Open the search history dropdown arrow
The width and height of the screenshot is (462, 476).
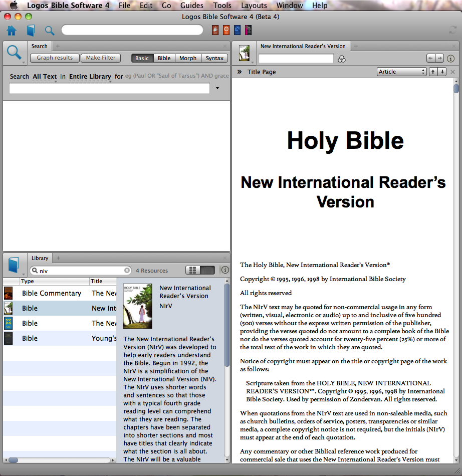pos(217,88)
